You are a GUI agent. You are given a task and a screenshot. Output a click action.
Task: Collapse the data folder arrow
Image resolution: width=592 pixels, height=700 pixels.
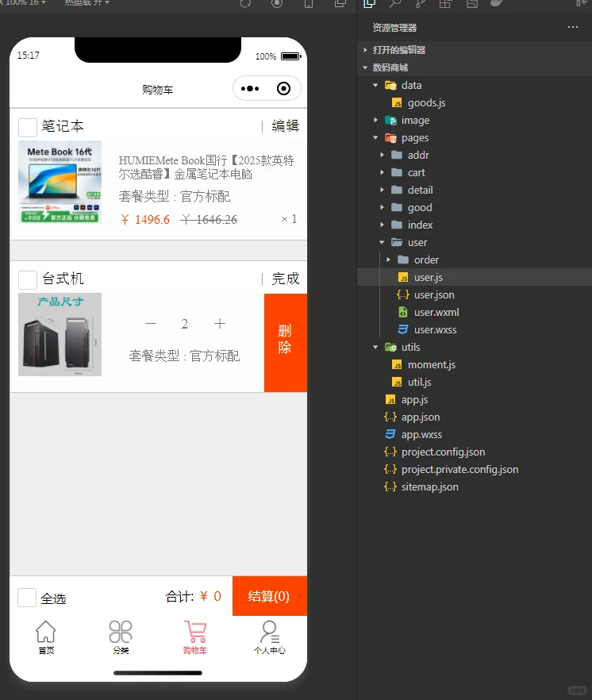tap(375, 85)
